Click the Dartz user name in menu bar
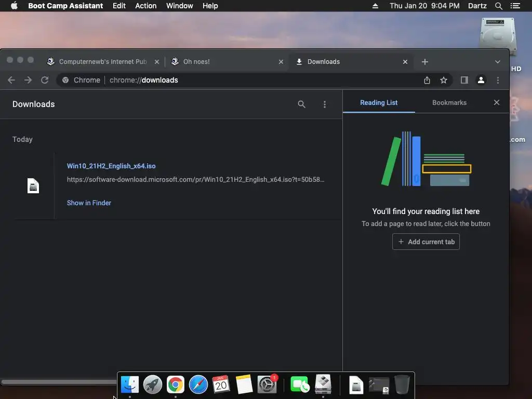Viewport: 532px width, 399px height. click(477, 6)
